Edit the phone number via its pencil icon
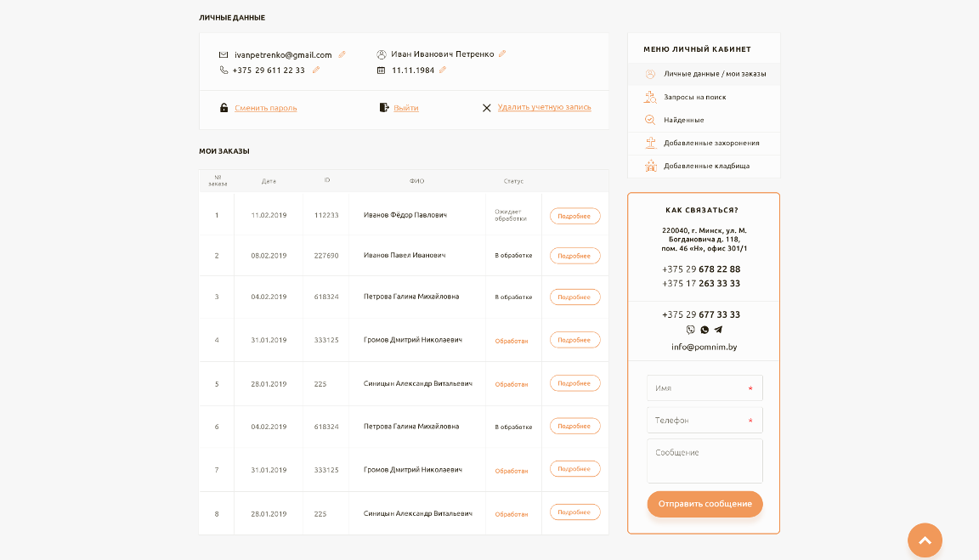Screen dimensions: 979x560 (x=316, y=70)
